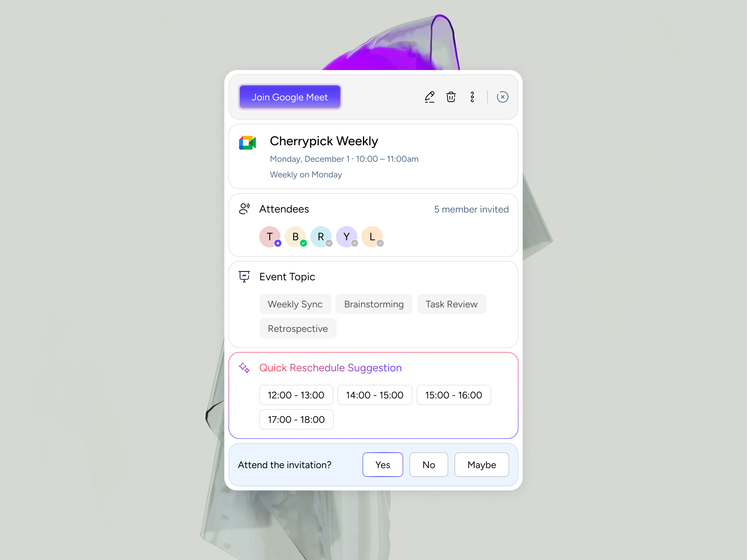Choose the 12:00 - 13:00 reschedule slot
This screenshot has height=560, width=747.
(296, 395)
